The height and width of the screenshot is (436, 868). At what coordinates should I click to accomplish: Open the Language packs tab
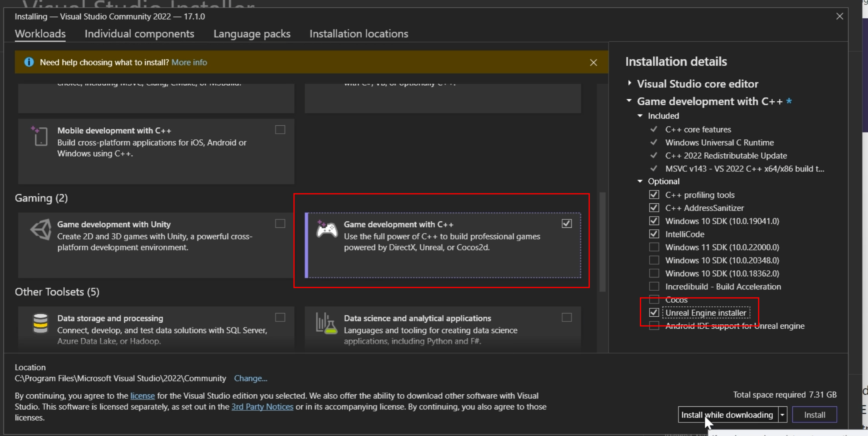252,34
